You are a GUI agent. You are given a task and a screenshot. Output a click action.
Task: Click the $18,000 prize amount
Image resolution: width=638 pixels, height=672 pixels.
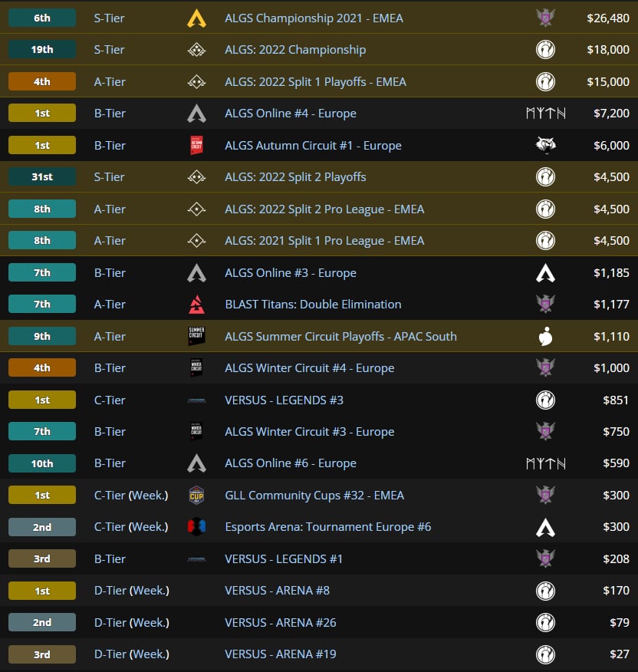(608, 50)
